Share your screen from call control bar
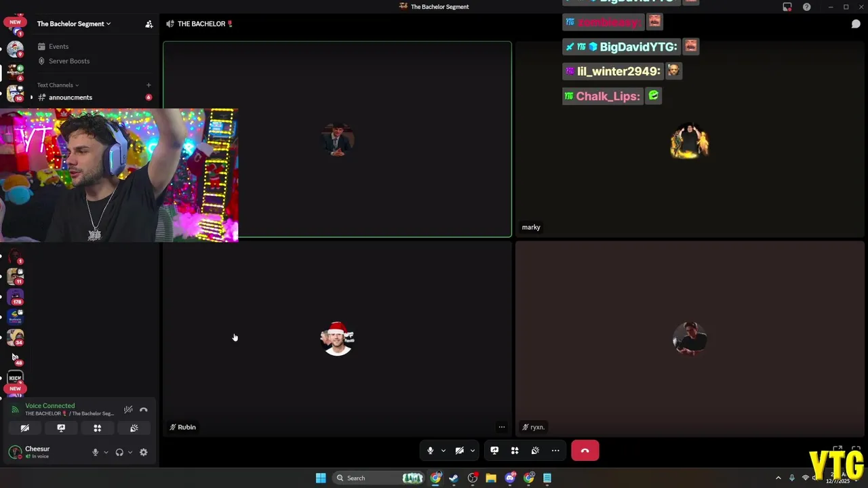 coord(494,451)
